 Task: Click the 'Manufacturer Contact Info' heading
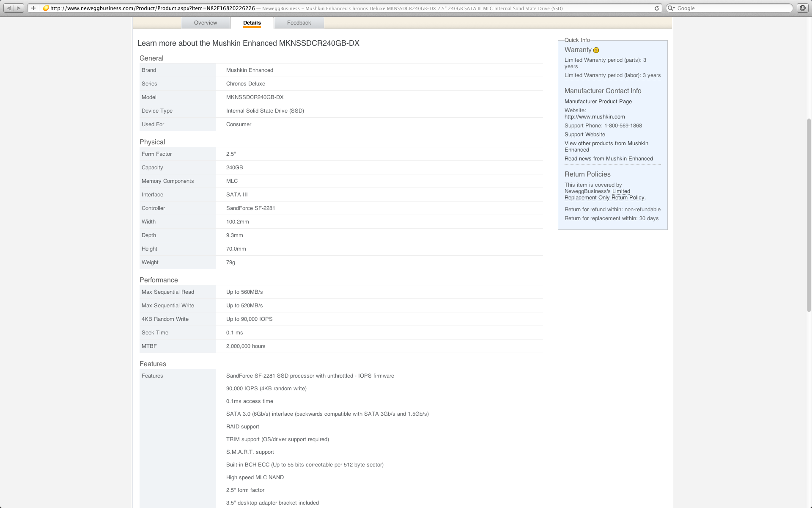coord(603,91)
